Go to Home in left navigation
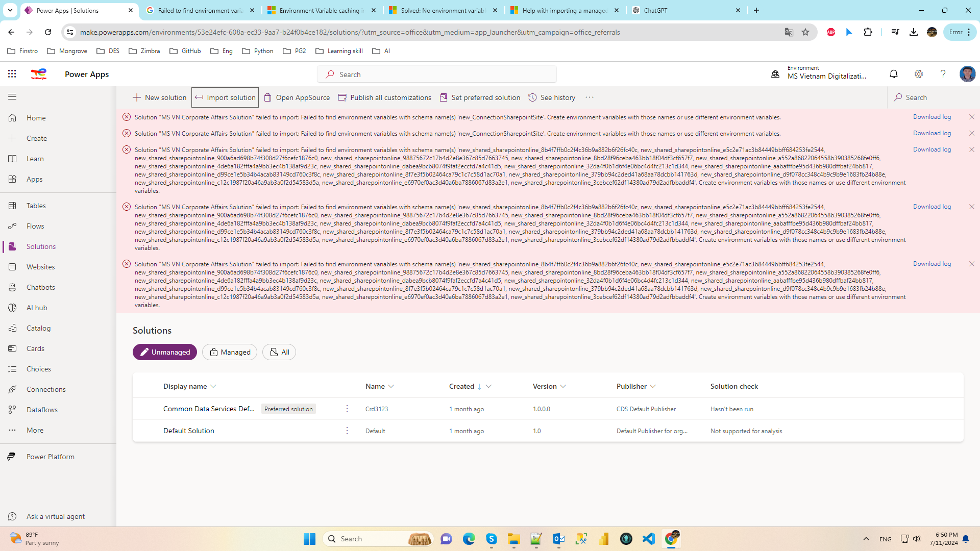 pyautogui.click(x=58, y=118)
